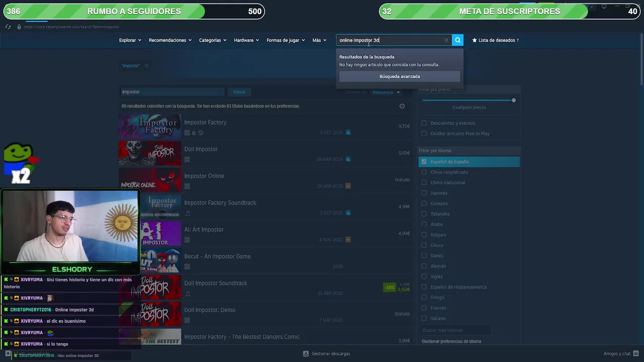Check Alemán language filter
644x362 pixels.
424,266
